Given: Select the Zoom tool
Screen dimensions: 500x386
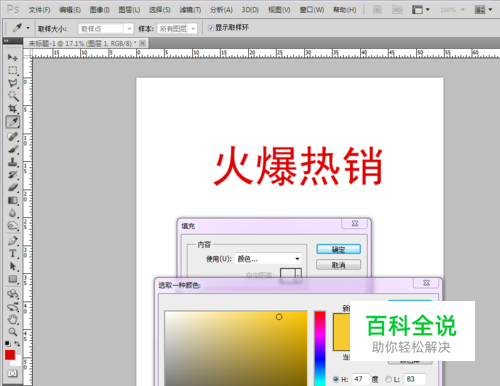Looking at the screenshot, I should click(x=13, y=332).
